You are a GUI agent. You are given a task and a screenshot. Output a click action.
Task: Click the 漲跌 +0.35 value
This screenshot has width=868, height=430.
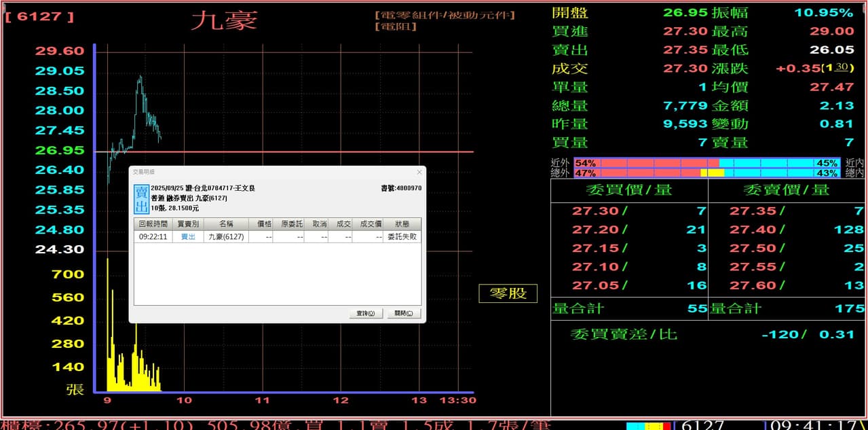tap(797, 68)
